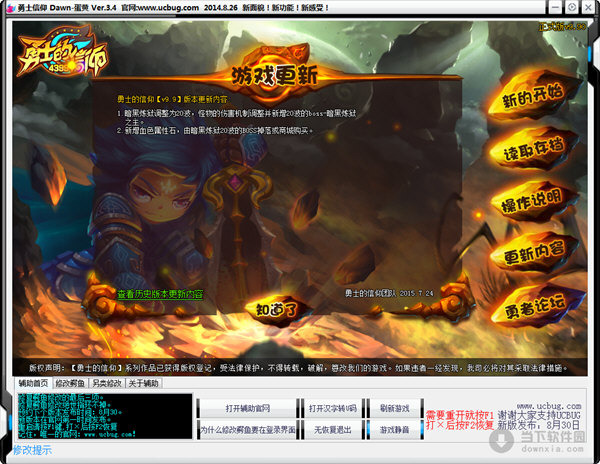The width and height of the screenshot is (600, 464).
Task: Click the red text 打×后按F2恢复
Action: [460, 425]
